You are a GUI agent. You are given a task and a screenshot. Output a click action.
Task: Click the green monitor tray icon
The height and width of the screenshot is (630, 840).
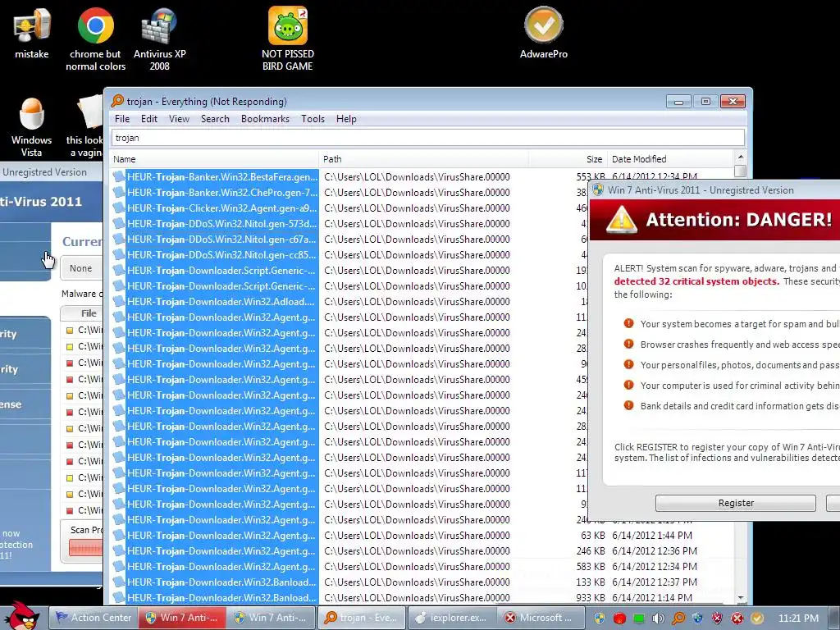tap(638, 618)
